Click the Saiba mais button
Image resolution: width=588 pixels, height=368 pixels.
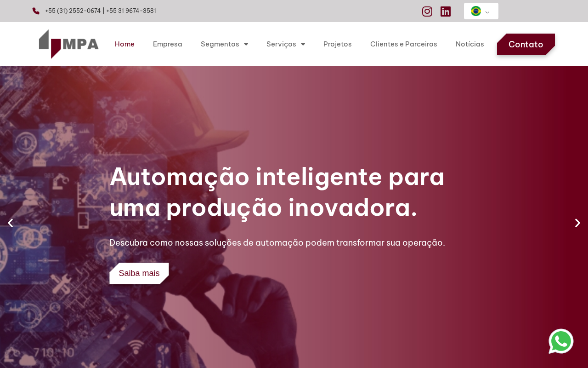(139, 273)
